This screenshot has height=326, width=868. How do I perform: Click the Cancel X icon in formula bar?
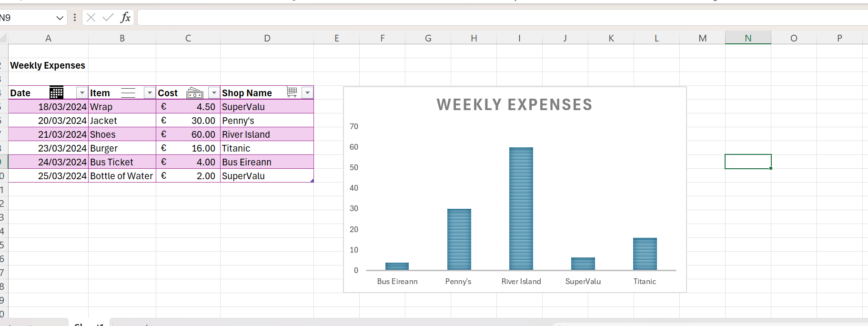[91, 18]
